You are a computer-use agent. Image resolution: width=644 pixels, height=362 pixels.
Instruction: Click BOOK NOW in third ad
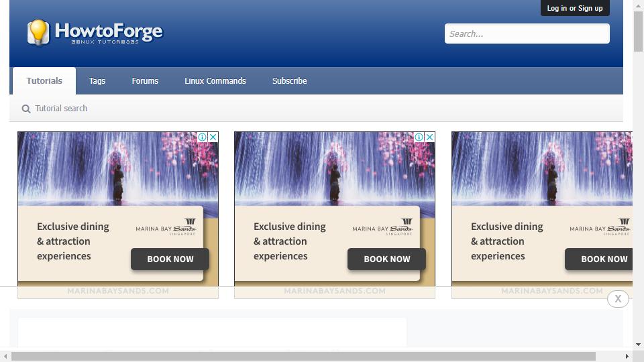click(600, 259)
